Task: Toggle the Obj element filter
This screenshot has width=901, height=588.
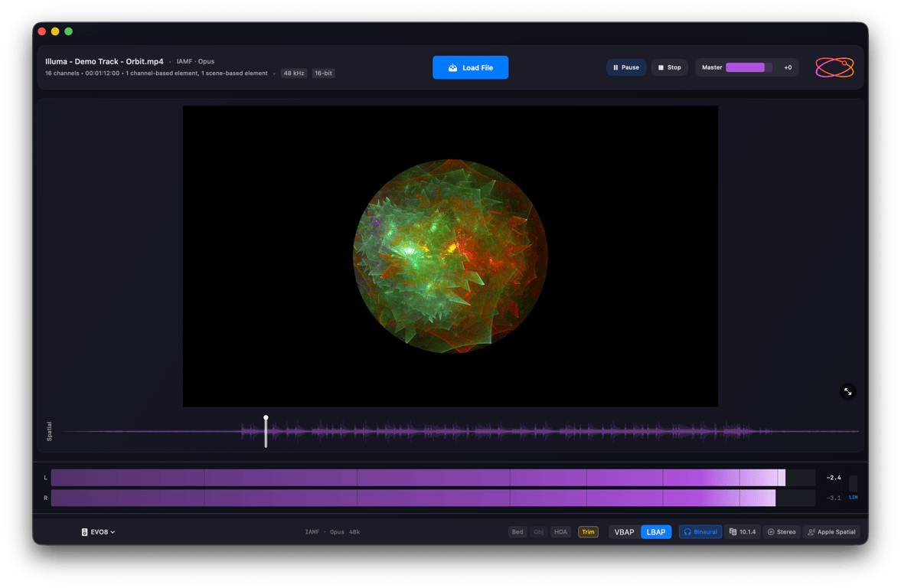Action: [x=538, y=531]
